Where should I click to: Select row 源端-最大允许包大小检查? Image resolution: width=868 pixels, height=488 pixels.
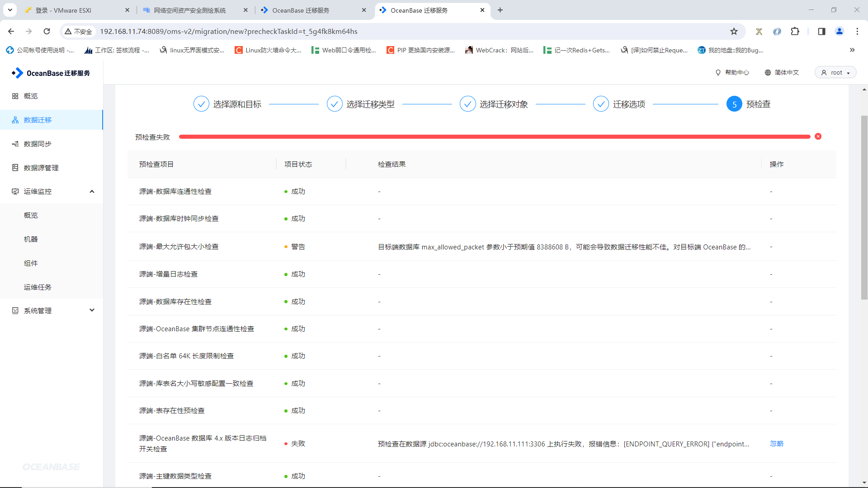(x=481, y=246)
